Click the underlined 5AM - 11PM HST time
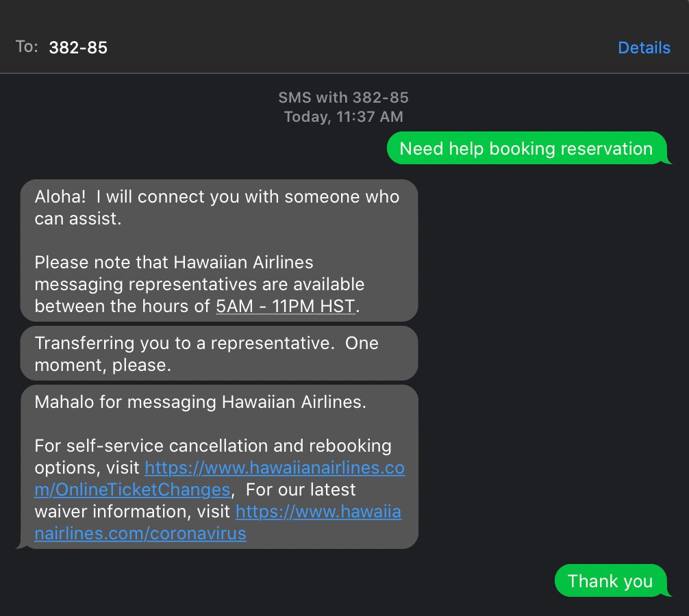 pos(285,306)
